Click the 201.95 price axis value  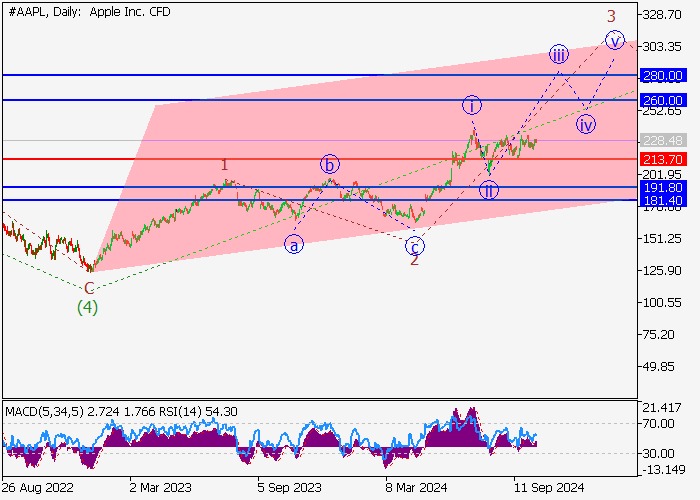tap(662, 175)
